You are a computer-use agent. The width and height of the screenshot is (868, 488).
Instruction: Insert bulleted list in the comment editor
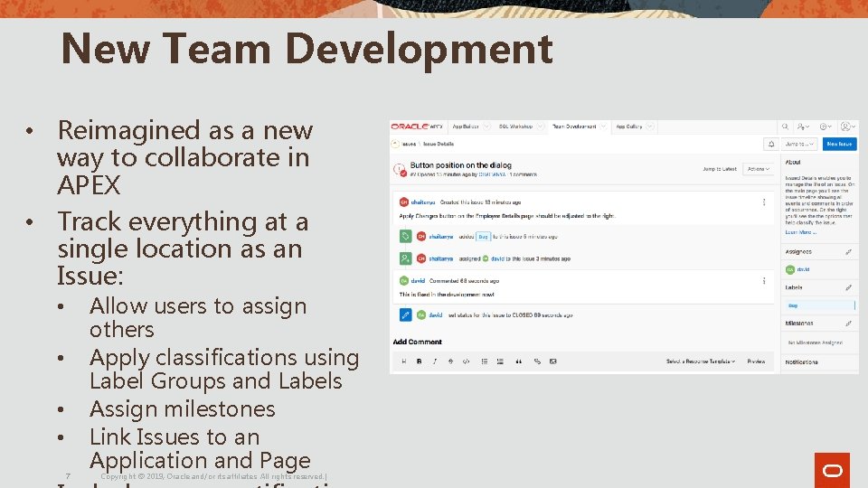point(485,361)
